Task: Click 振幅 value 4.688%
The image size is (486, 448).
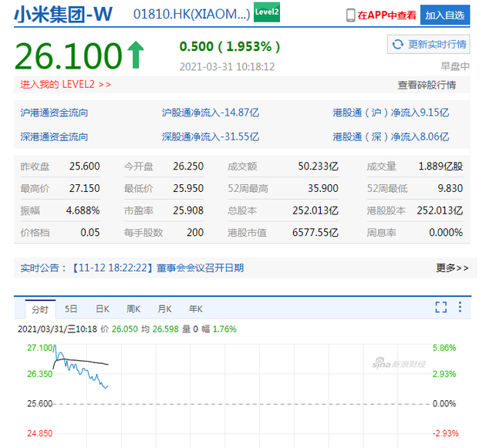Action: (83, 211)
